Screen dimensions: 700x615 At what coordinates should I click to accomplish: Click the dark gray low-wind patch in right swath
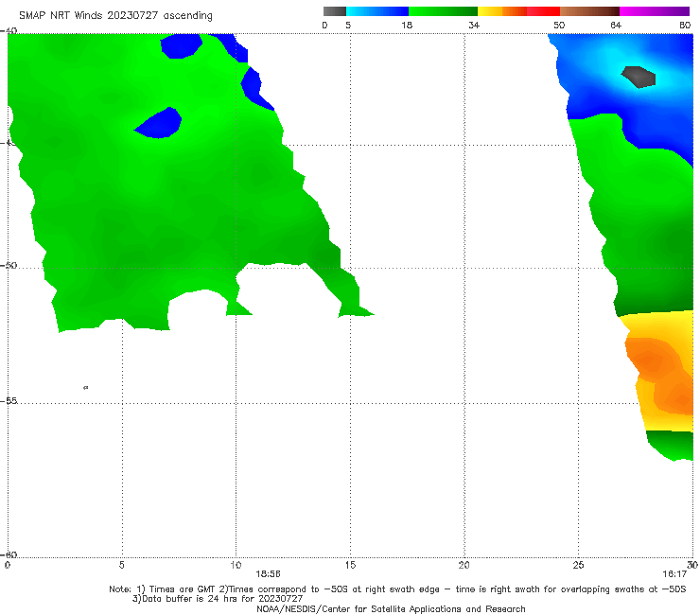[639, 77]
